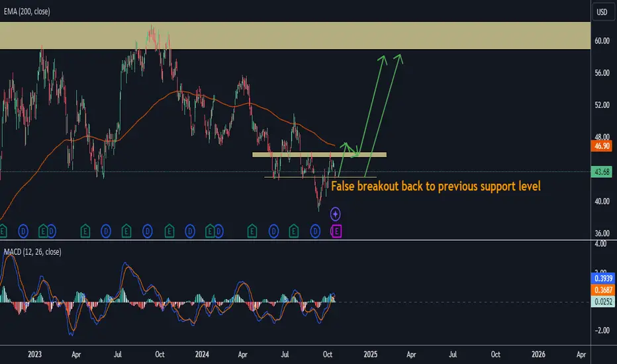
Task: Open the earnings E marker for April 2023
Action: click(85, 232)
